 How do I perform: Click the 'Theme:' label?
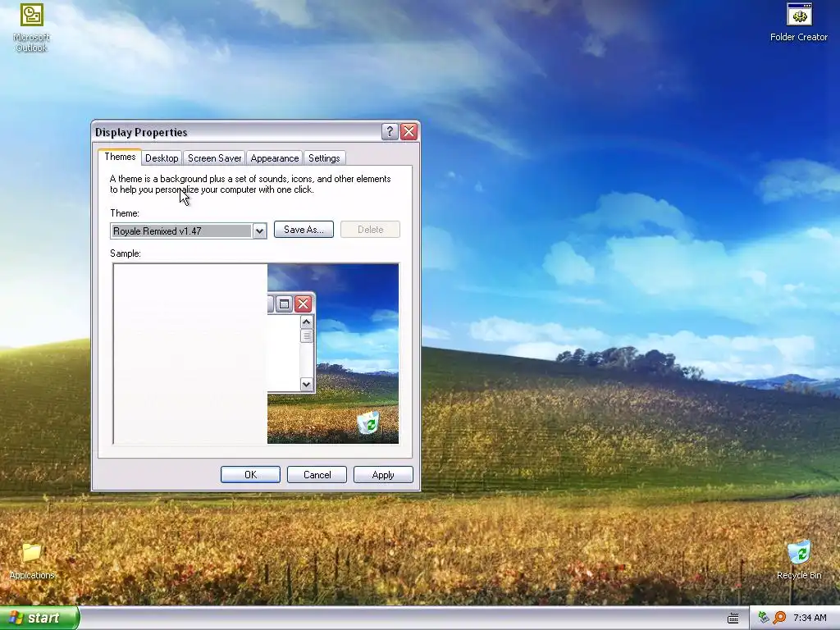coord(125,213)
